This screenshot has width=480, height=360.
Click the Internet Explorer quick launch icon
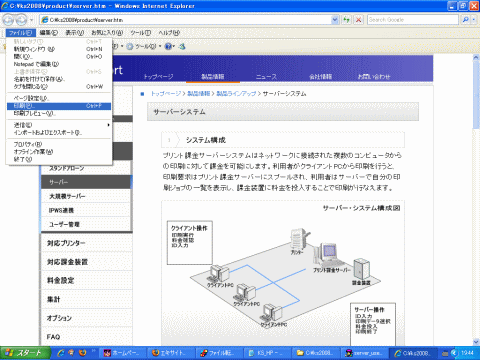coord(61,353)
